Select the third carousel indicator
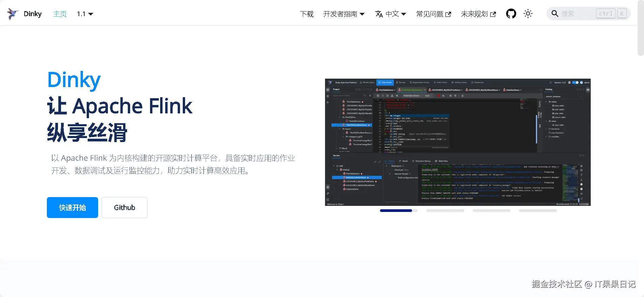Image resolution: width=644 pixels, height=297 pixels. pyautogui.click(x=492, y=211)
